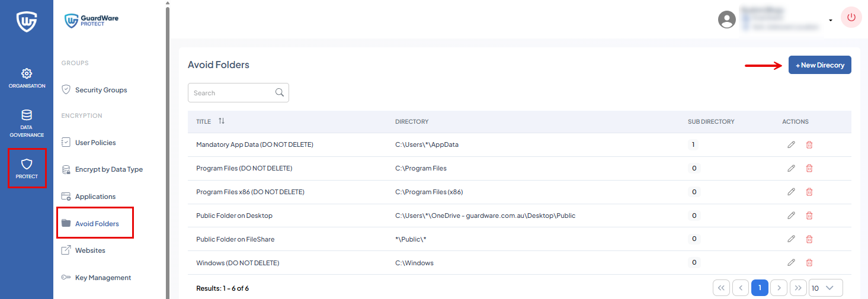Edit the Program Files (DO NOT DELETE) entry
Image resolution: width=868 pixels, height=299 pixels.
point(791,168)
